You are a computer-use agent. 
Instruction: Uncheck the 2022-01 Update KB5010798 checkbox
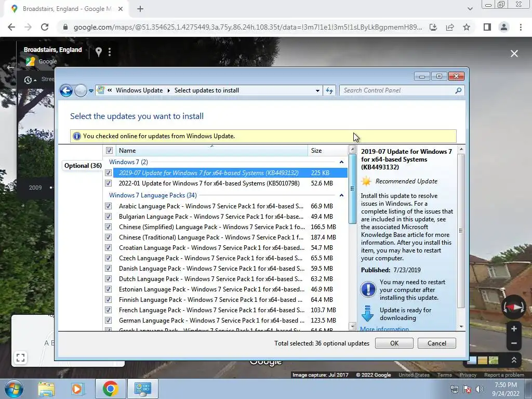click(108, 183)
